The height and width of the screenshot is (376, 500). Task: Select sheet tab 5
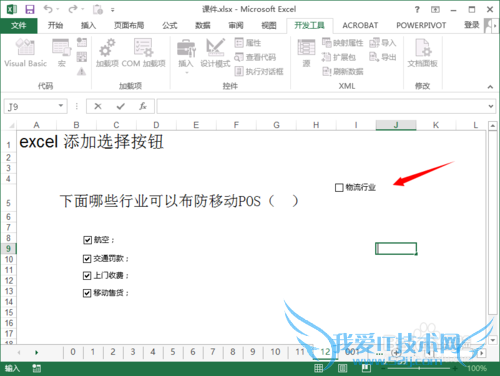pos(173,352)
